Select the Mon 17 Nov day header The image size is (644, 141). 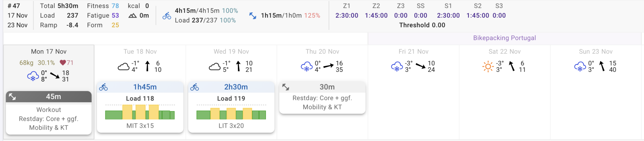49,52
